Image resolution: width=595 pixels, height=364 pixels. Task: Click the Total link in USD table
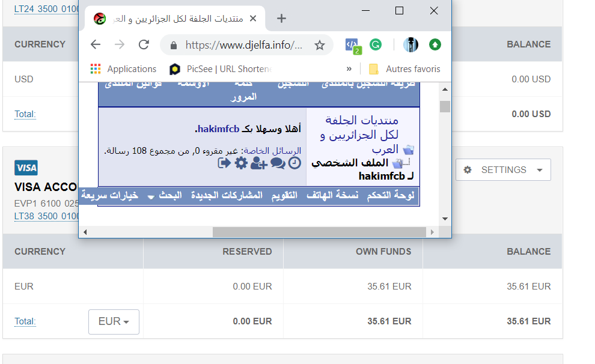(25, 114)
